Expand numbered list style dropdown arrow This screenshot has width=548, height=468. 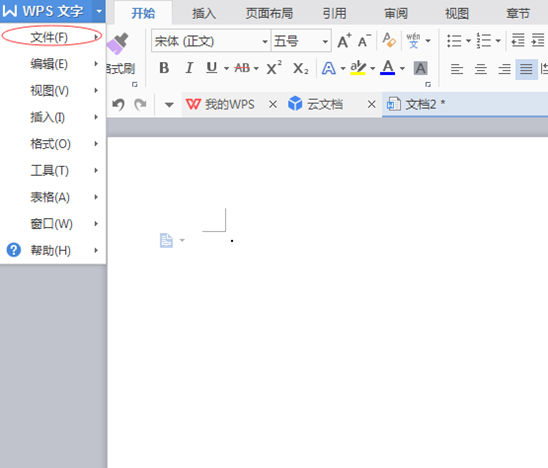pyautogui.click(x=498, y=41)
